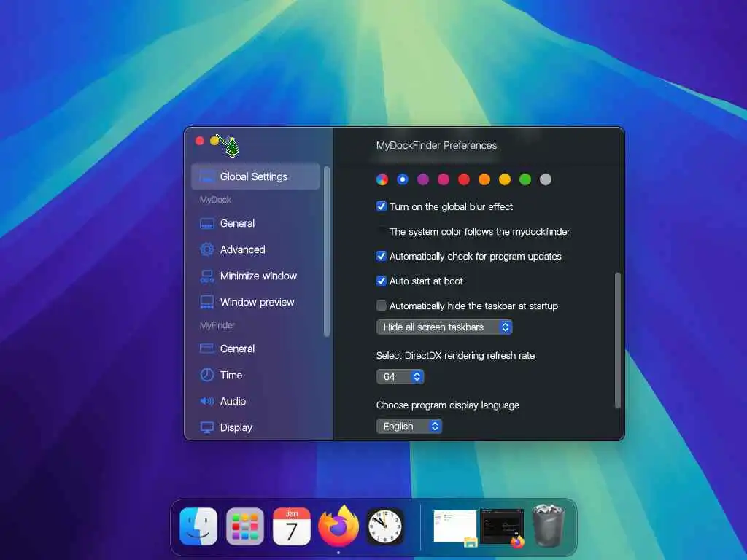Open Finder from the dock
The height and width of the screenshot is (560, 747).
coord(198,526)
